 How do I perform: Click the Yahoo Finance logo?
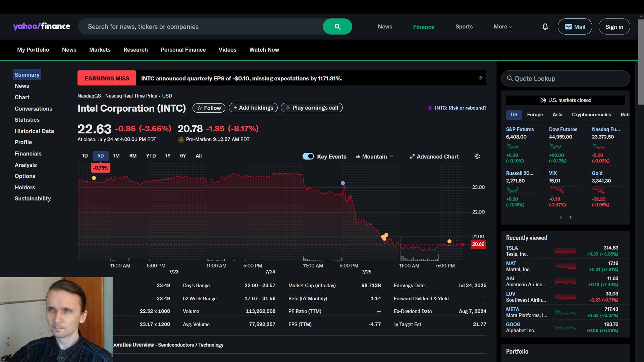point(42,26)
